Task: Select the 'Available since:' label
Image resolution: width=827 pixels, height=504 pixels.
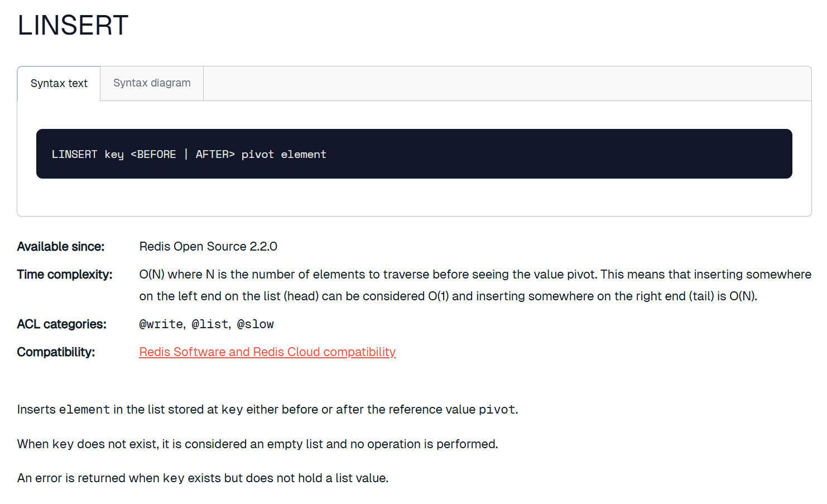Action: click(61, 247)
